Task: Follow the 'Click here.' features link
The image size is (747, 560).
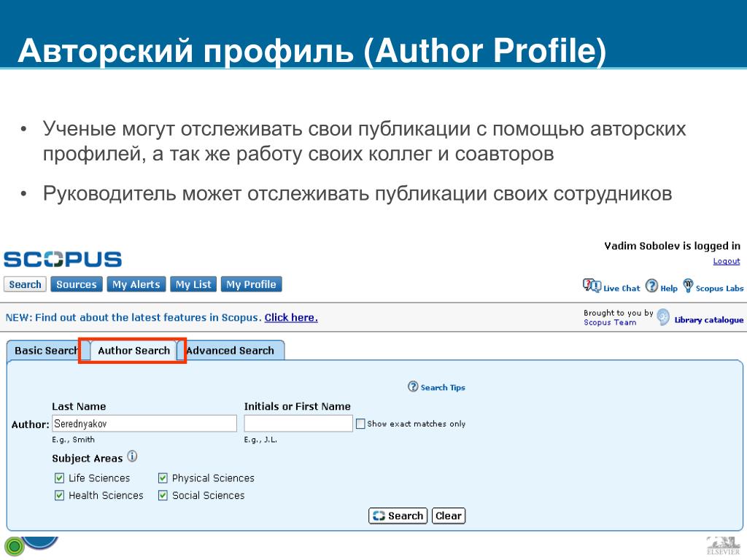Action: point(291,318)
